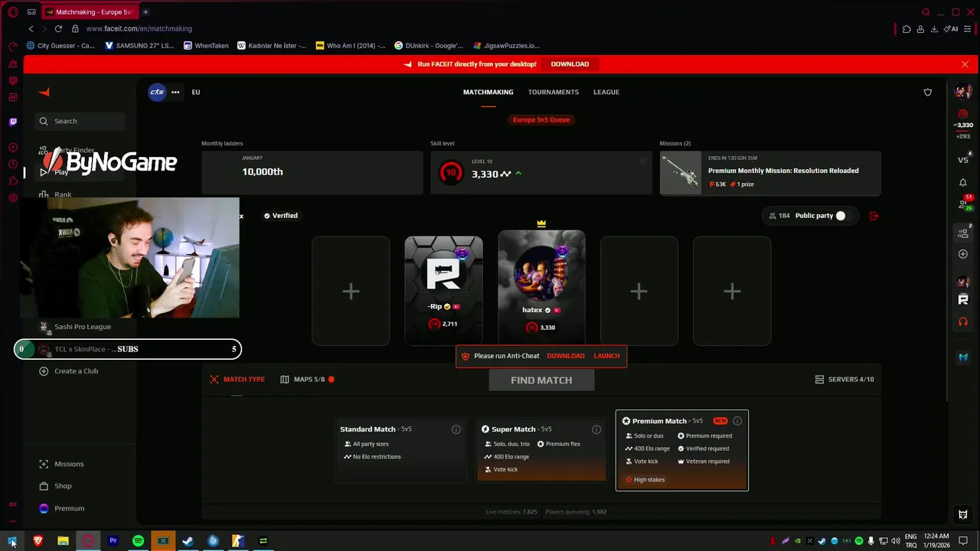Click info icon on Premium Match card
Image resolution: width=980 pixels, height=551 pixels.
(x=737, y=421)
